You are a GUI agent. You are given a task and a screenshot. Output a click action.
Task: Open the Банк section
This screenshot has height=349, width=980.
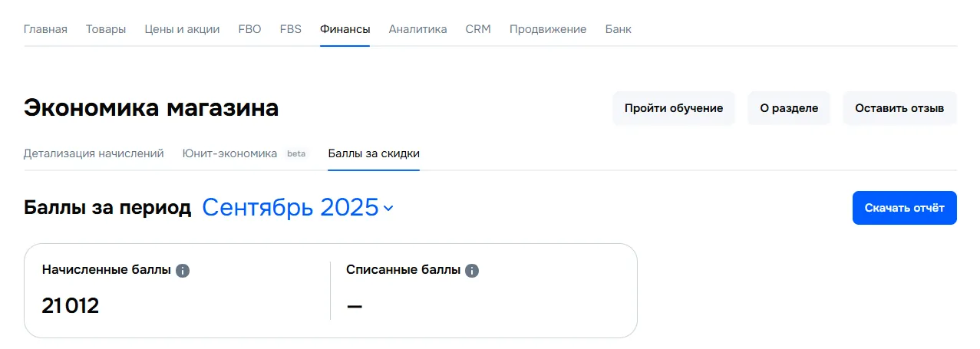[619, 29]
